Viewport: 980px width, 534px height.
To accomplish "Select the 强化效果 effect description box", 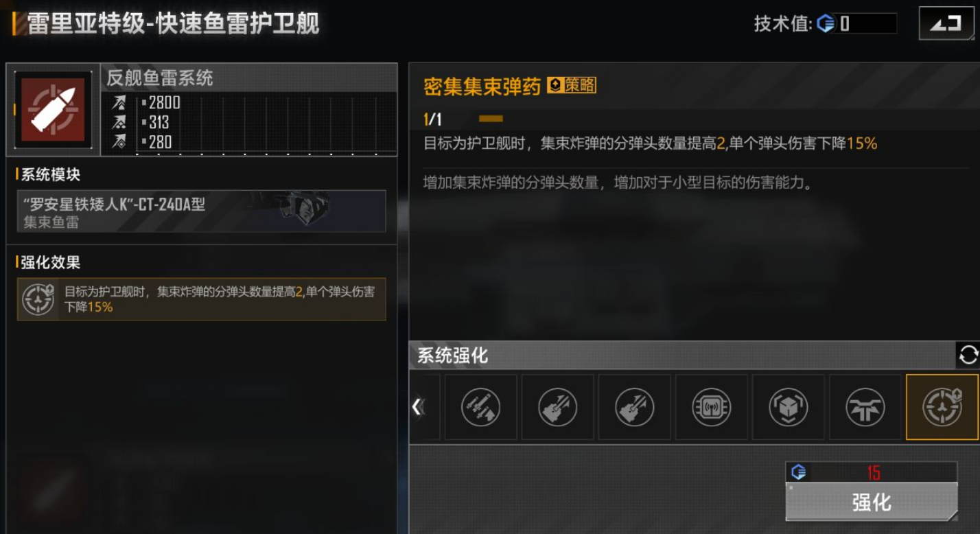I will pos(202,299).
